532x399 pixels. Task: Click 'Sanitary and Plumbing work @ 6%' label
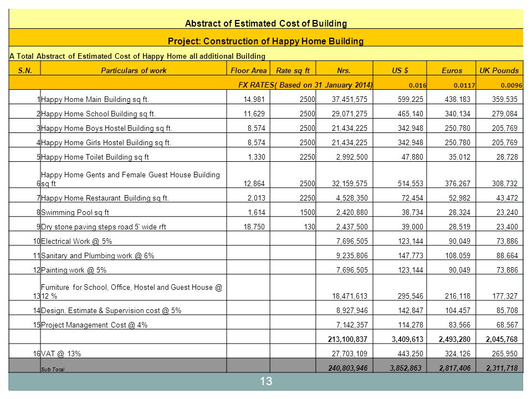98,256
